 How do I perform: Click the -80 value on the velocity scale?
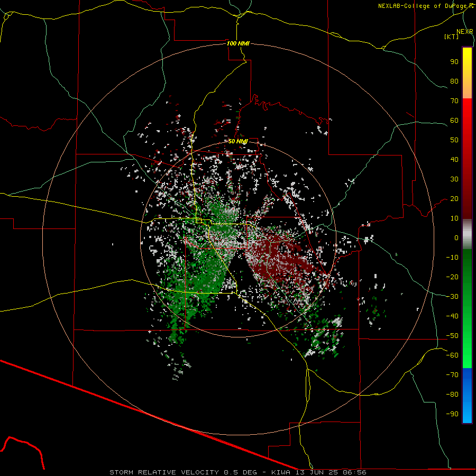pyautogui.click(x=452, y=395)
